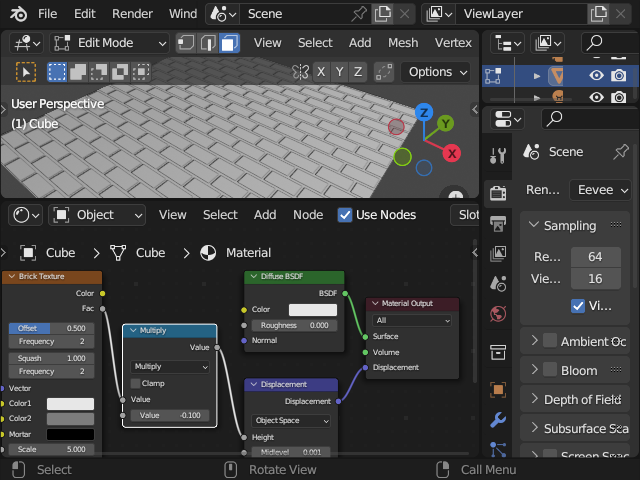Open the Modifier properties tab
This screenshot has width=640, height=480.
[x=498, y=420]
